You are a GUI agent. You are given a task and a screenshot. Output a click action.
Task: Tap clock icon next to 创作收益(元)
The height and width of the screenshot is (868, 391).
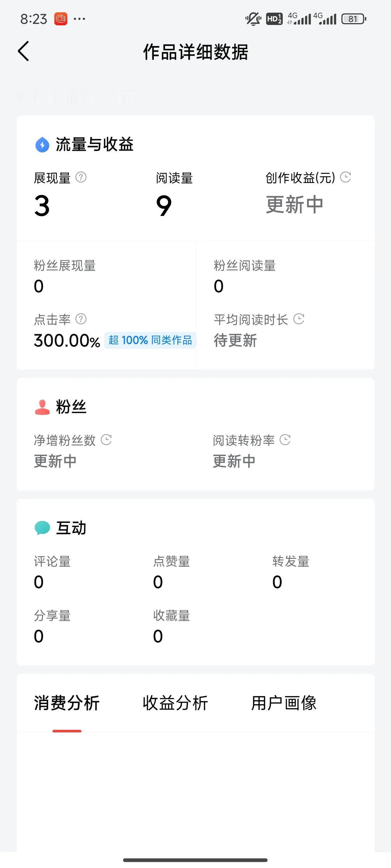point(346,177)
